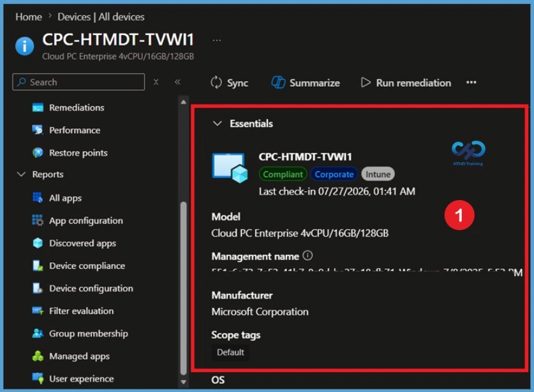This screenshot has width=534, height=392.
Task: Open Remediations icon in sidebar
Action: coord(38,108)
